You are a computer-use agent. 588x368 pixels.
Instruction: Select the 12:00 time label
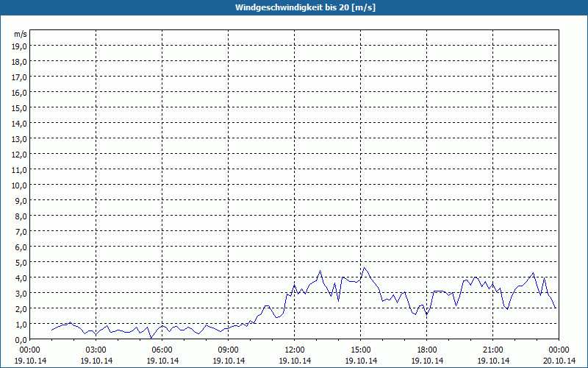(x=295, y=350)
